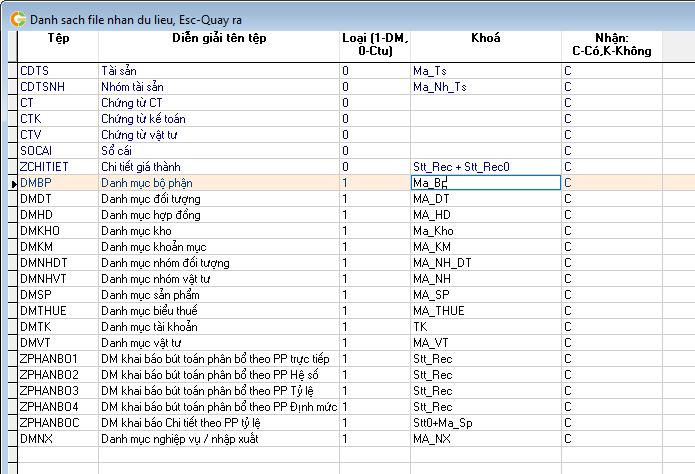Select the CDTS file cell
The image size is (695, 474).
pos(58,71)
